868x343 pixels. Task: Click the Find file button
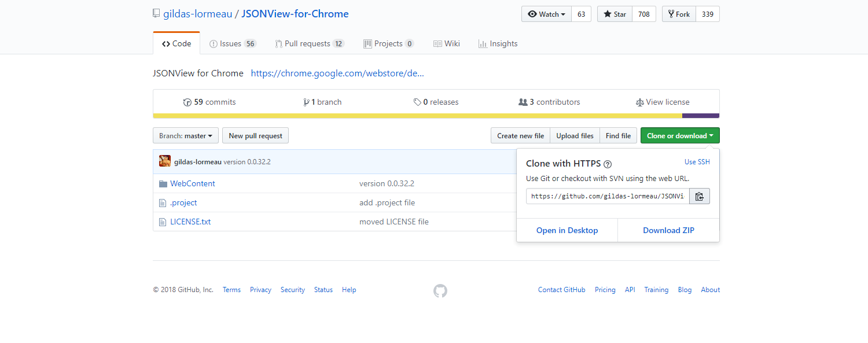[x=618, y=135]
